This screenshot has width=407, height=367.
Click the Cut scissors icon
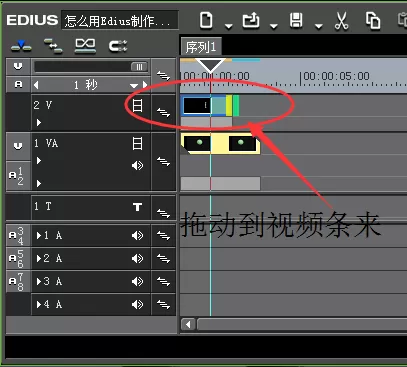341,21
